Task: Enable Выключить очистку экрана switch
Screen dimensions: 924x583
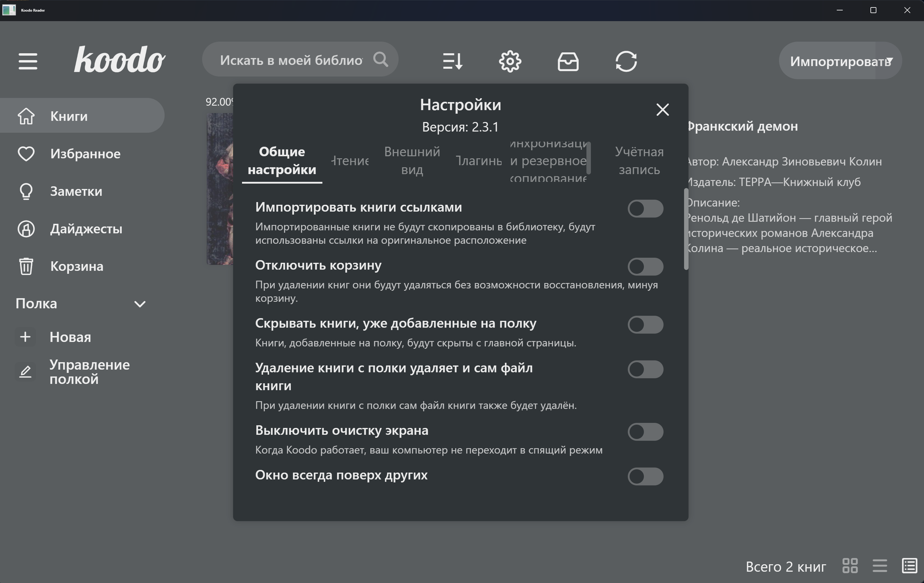Action: point(645,432)
